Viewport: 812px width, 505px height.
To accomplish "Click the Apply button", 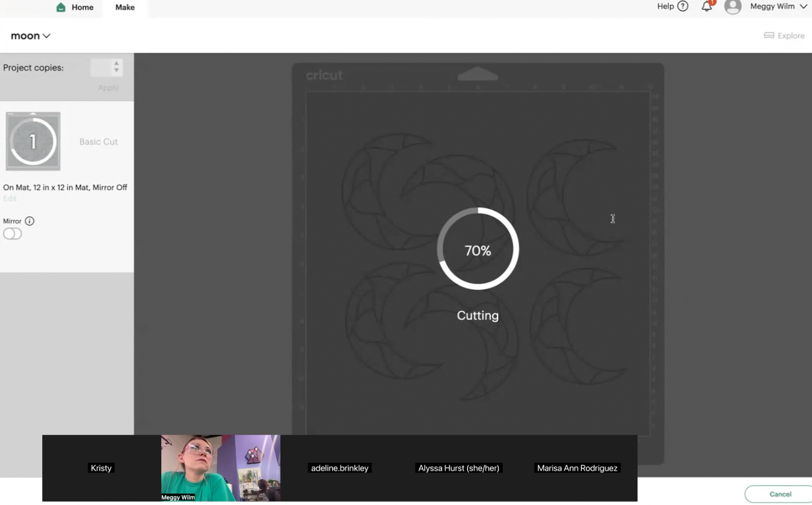I will [108, 88].
